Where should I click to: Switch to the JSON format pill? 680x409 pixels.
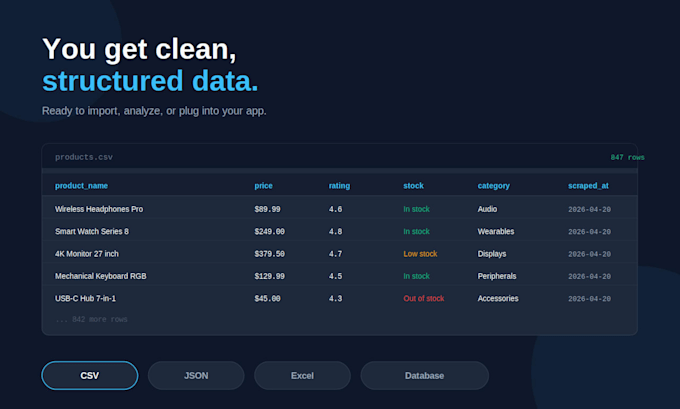[x=196, y=376]
